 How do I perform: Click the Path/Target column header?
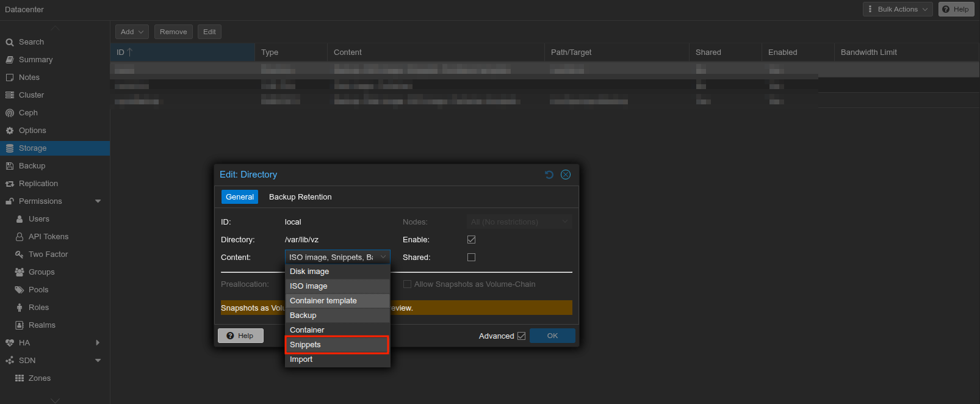(x=616, y=52)
